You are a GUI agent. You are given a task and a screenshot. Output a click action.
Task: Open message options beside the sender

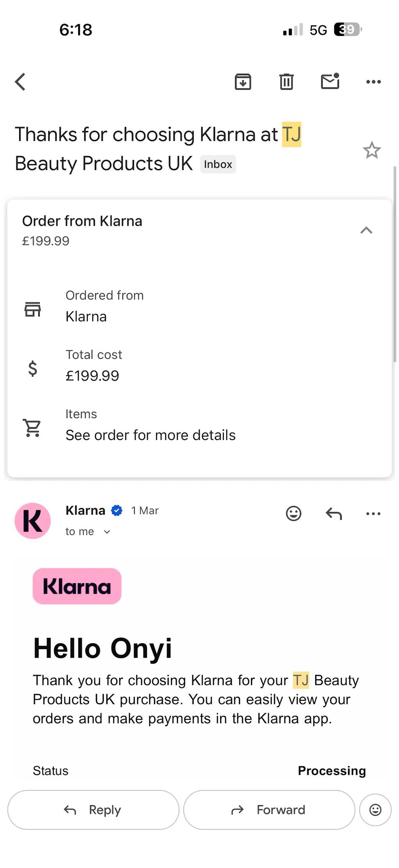[373, 513]
